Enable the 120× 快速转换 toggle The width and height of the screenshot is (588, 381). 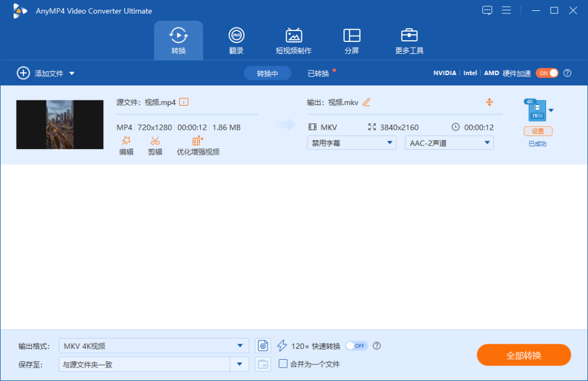click(x=357, y=346)
